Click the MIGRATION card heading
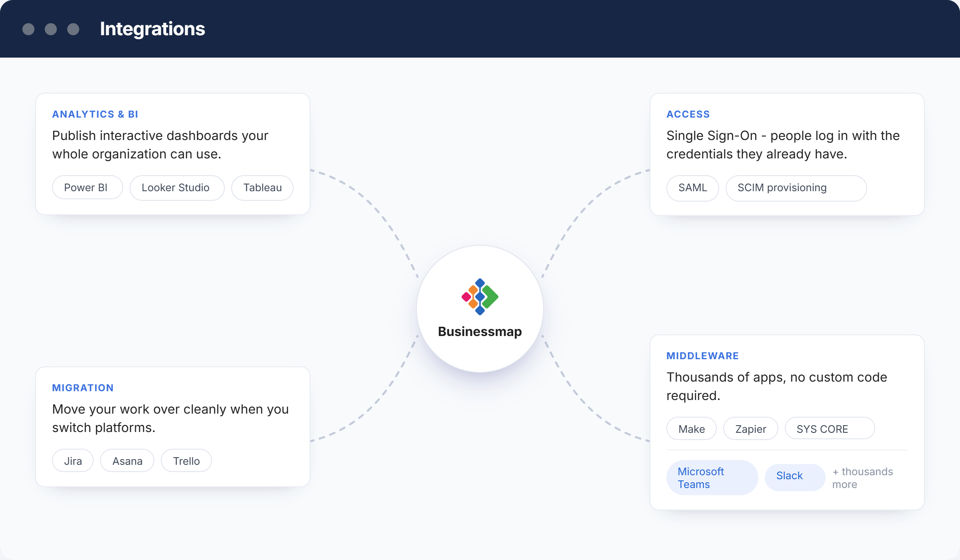 tap(83, 388)
